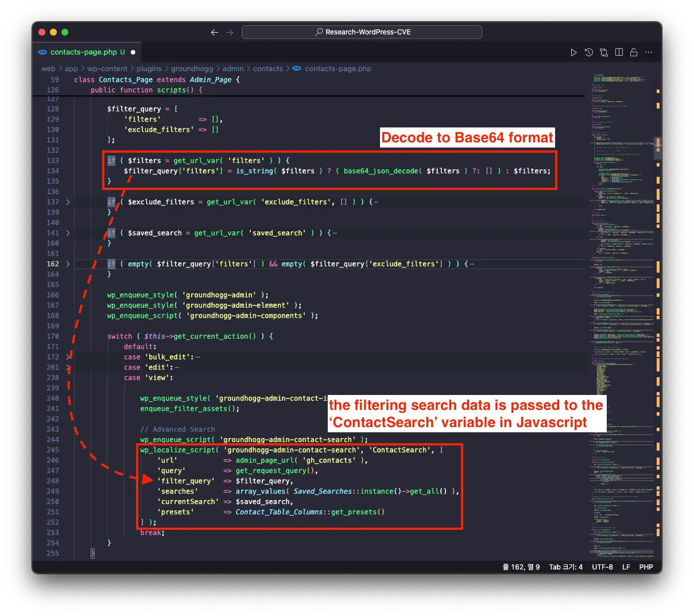Open the contacts-page.php breadcrumb segment

point(338,69)
